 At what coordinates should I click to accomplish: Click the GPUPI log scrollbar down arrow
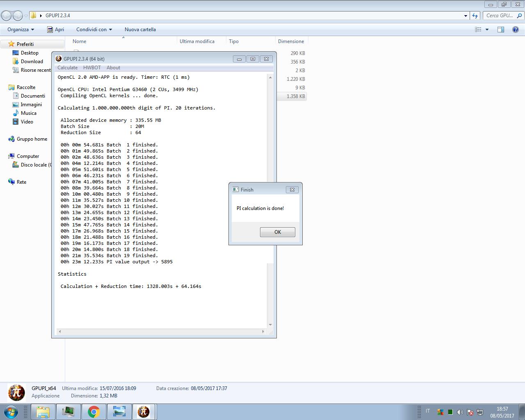[270, 325]
